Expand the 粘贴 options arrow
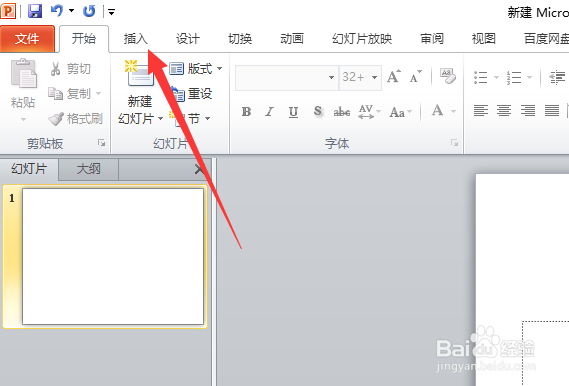Screen dimensions: 569x386 23,119
